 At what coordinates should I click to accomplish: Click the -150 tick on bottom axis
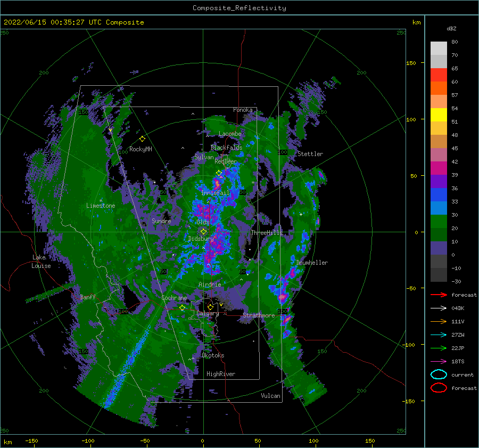pyautogui.click(x=31, y=441)
